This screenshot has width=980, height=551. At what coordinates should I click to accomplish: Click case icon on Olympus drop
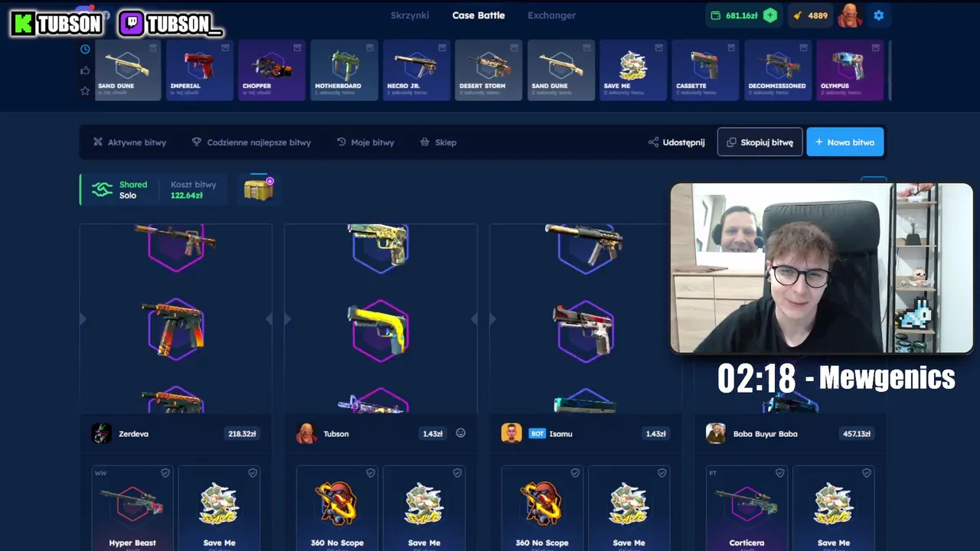click(876, 47)
